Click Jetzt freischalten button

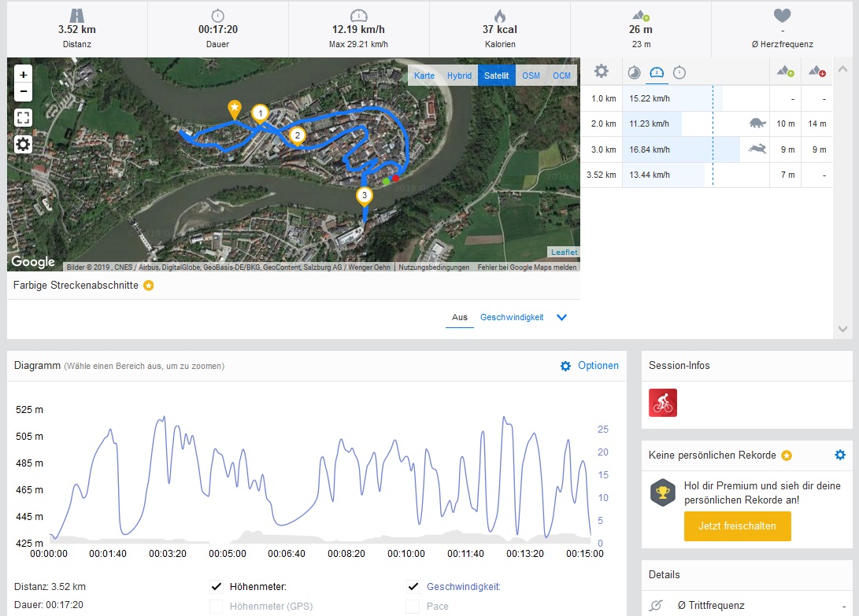(x=738, y=526)
